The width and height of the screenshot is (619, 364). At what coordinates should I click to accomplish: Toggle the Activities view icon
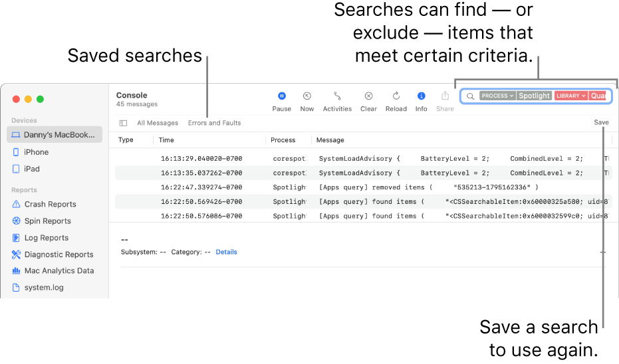click(337, 96)
